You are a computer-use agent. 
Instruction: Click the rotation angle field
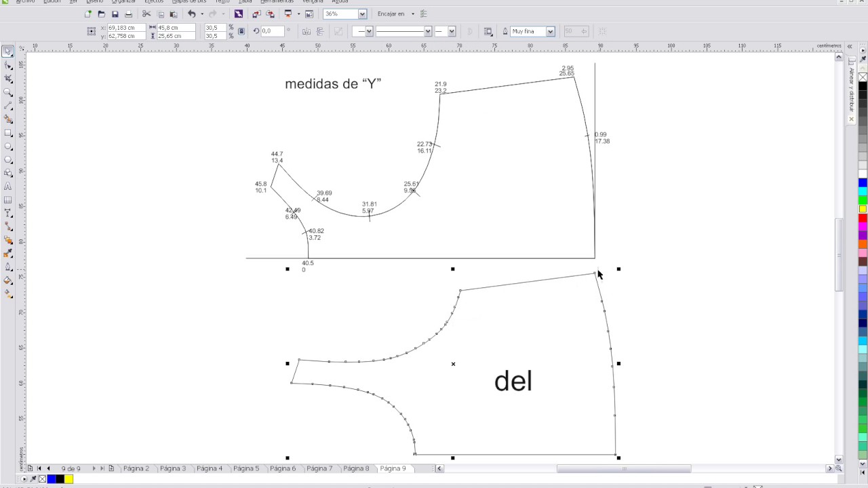[x=272, y=31]
